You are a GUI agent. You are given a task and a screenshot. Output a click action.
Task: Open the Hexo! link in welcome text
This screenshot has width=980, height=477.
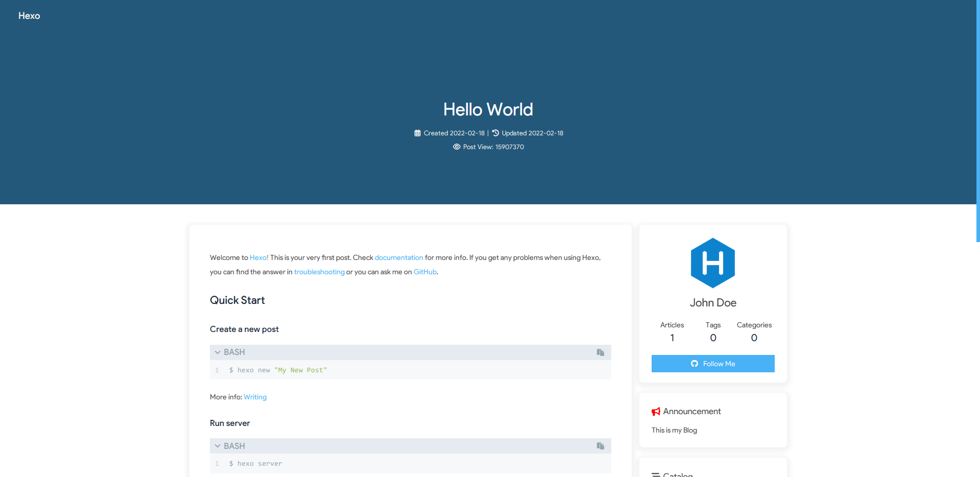coord(259,257)
